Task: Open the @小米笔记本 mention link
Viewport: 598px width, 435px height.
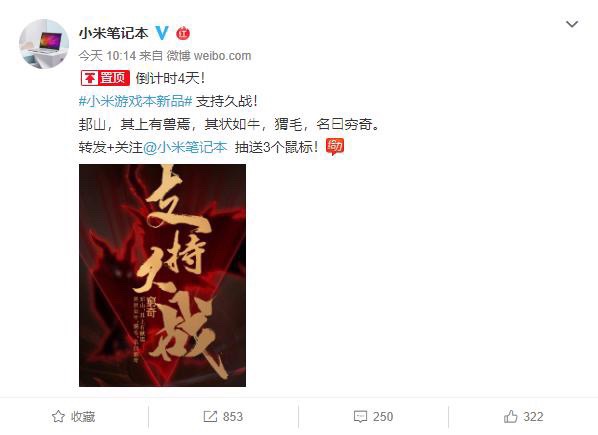Action: pyautogui.click(x=185, y=147)
